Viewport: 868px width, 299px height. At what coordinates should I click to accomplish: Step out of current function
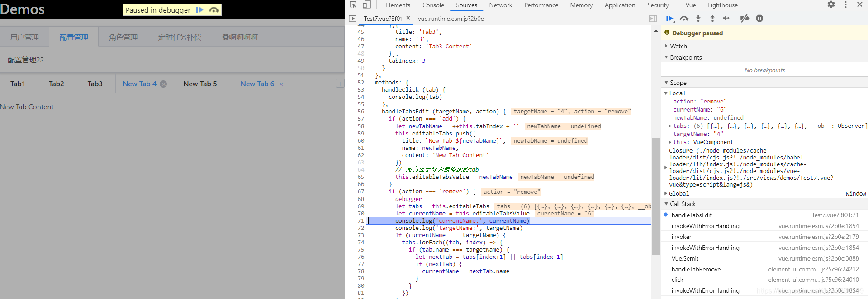pyautogui.click(x=712, y=19)
